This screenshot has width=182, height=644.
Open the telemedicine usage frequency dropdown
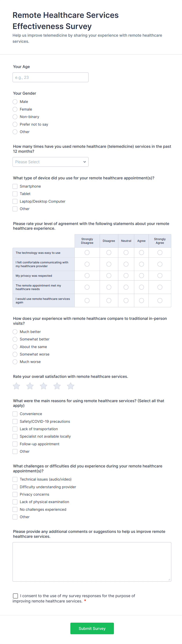(50, 162)
